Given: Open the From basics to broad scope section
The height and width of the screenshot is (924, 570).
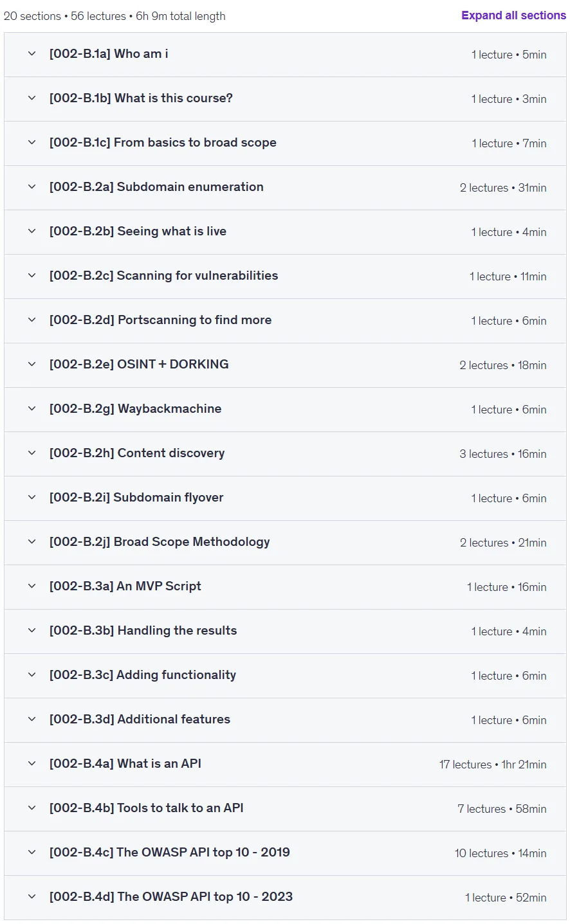Looking at the screenshot, I should tap(285, 143).
